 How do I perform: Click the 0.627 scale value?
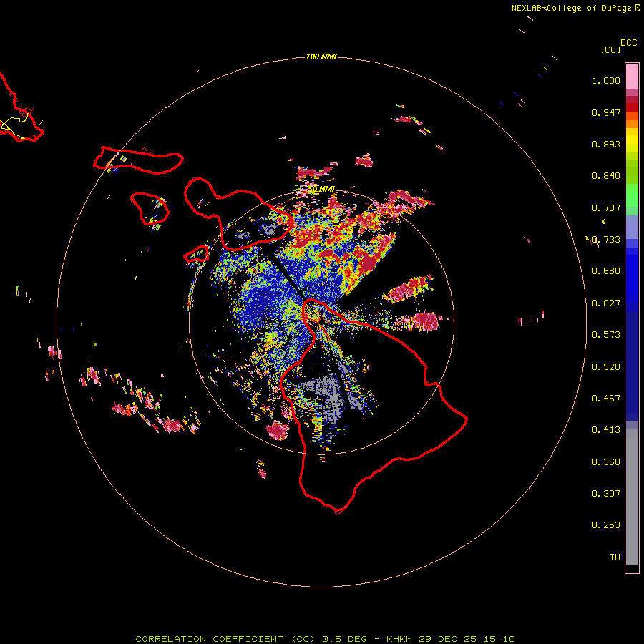point(606,303)
